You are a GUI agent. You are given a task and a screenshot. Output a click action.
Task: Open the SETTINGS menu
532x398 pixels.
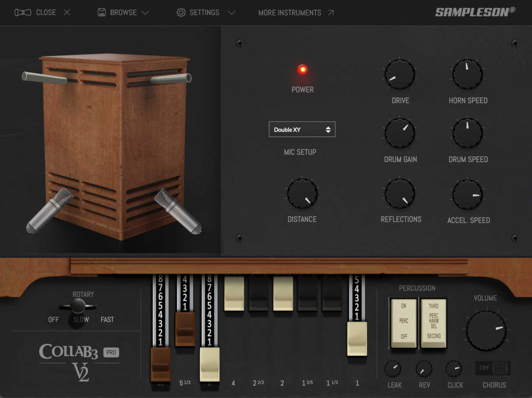point(206,12)
